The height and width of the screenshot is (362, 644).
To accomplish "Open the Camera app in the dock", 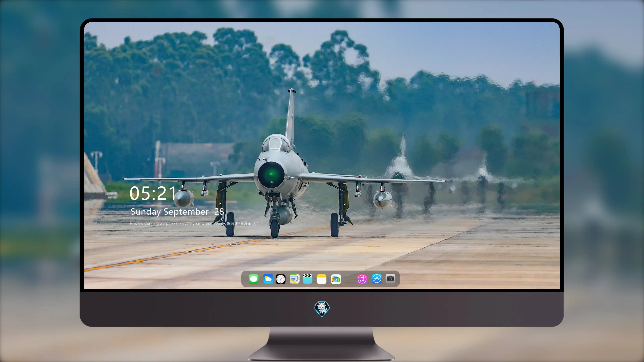I will point(390,279).
